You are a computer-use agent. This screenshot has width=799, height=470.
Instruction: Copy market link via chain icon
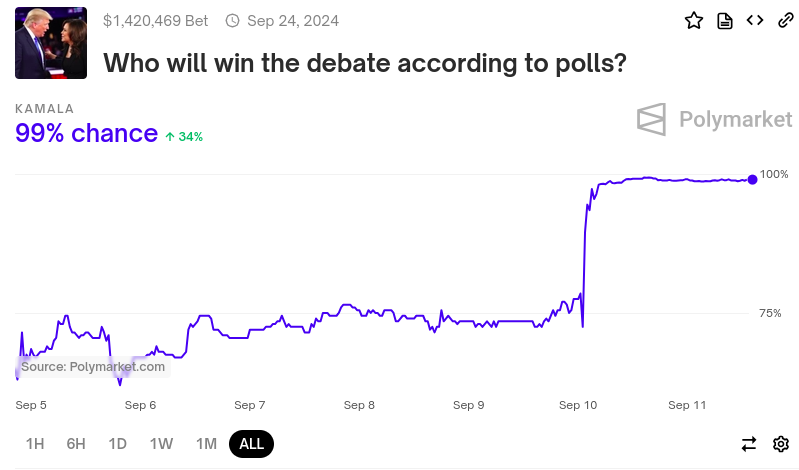point(786,20)
